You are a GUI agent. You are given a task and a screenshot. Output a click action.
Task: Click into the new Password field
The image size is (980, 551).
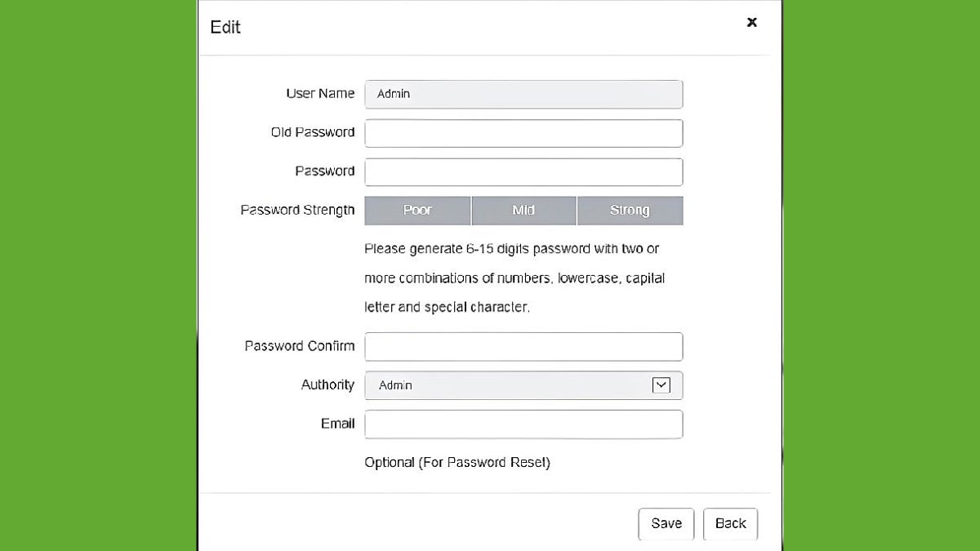pyautogui.click(x=523, y=172)
